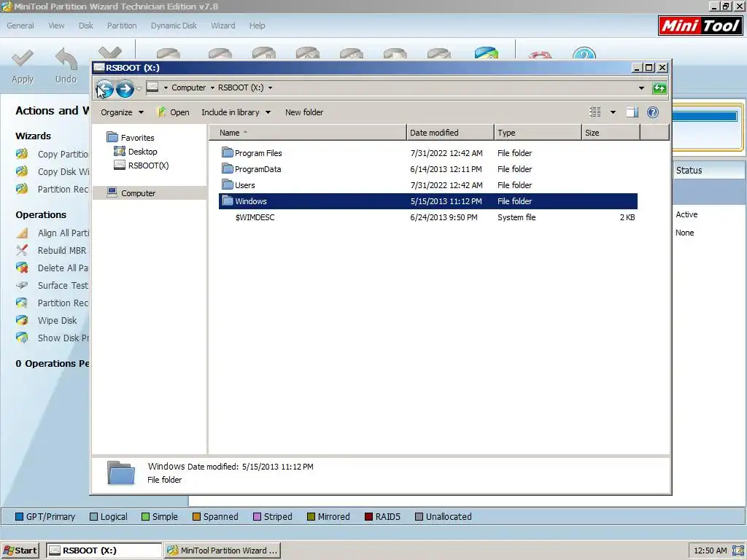Click New folder button
747x560 pixels.
pyautogui.click(x=304, y=112)
